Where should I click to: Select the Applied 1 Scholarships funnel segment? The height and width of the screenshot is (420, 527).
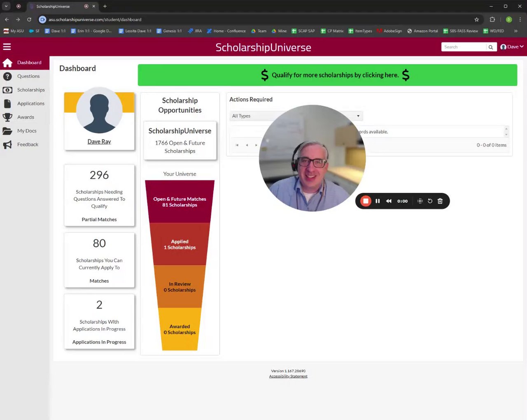pyautogui.click(x=180, y=244)
